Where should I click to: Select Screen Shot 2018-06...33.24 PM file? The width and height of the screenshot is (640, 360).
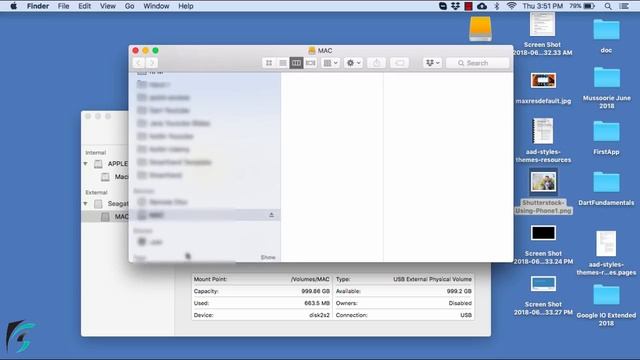[x=543, y=233]
